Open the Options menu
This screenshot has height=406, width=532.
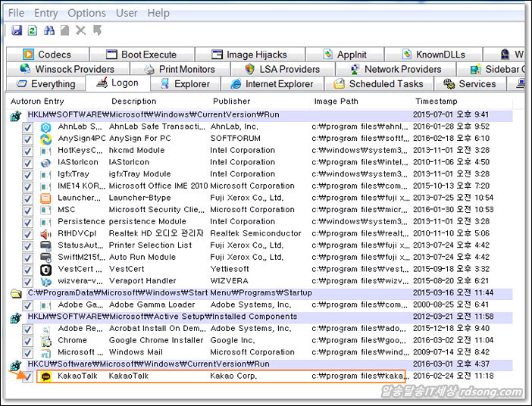click(x=86, y=13)
